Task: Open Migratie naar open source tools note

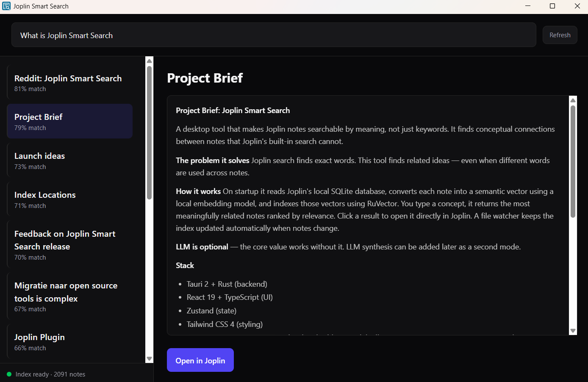Action: (x=70, y=296)
